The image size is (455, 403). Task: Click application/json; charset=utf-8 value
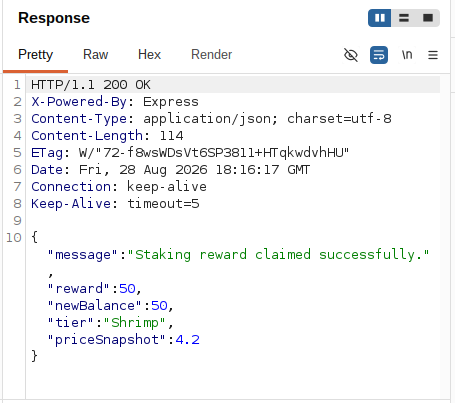[267, 119]
